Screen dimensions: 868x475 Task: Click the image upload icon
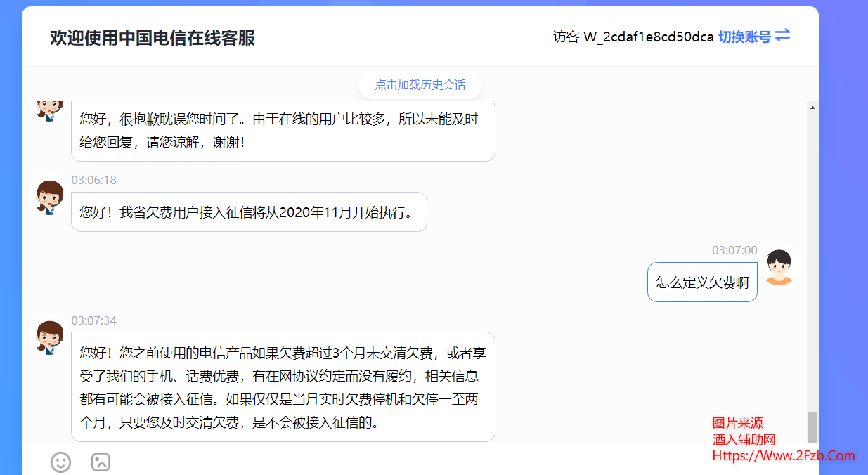pos(101,462)
